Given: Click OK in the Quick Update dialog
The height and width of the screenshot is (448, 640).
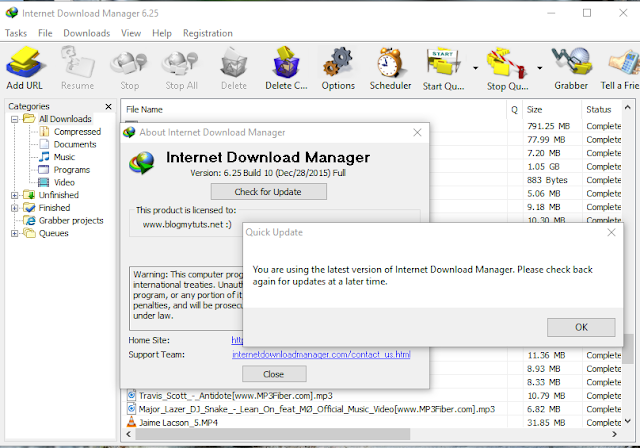Looking at the screenshot, I should 581,327.
